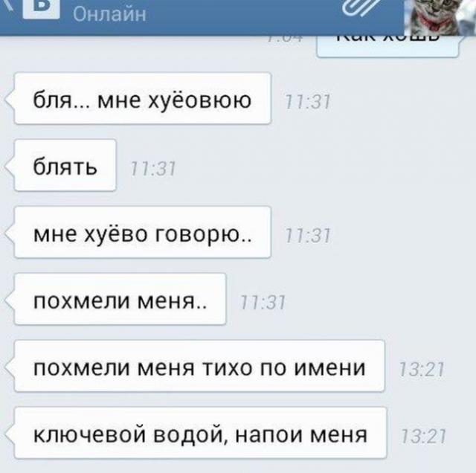
Task: Tap the 'мне хуёво говорю..' message
Action: pyautogui.click(x=143, y=232)
